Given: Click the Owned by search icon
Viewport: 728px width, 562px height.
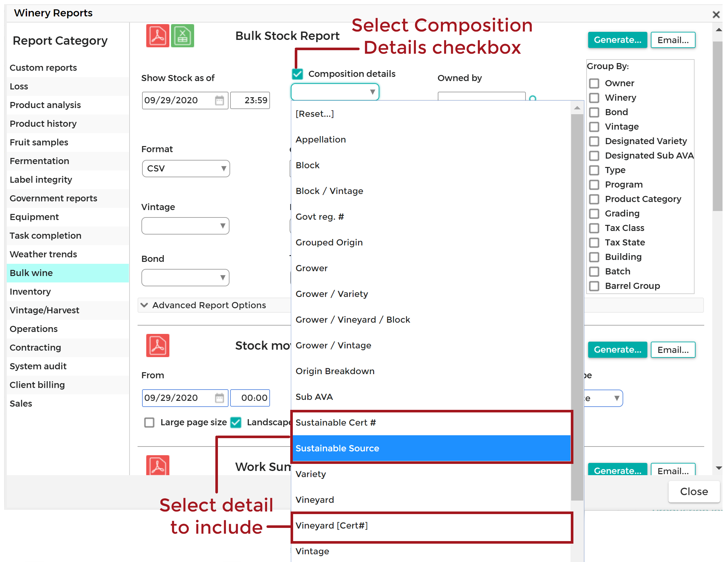Looking at the screenshot, I should (533, 98).
